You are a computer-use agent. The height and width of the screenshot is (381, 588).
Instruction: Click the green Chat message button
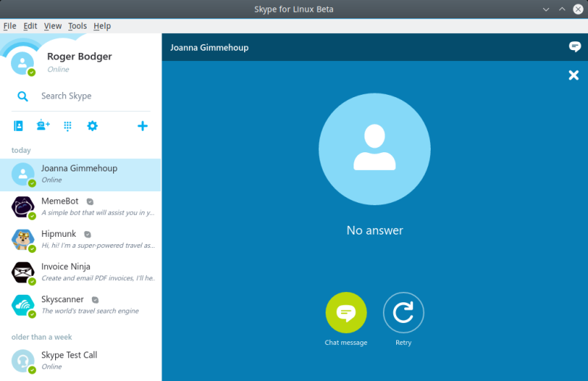click(345, 313)
